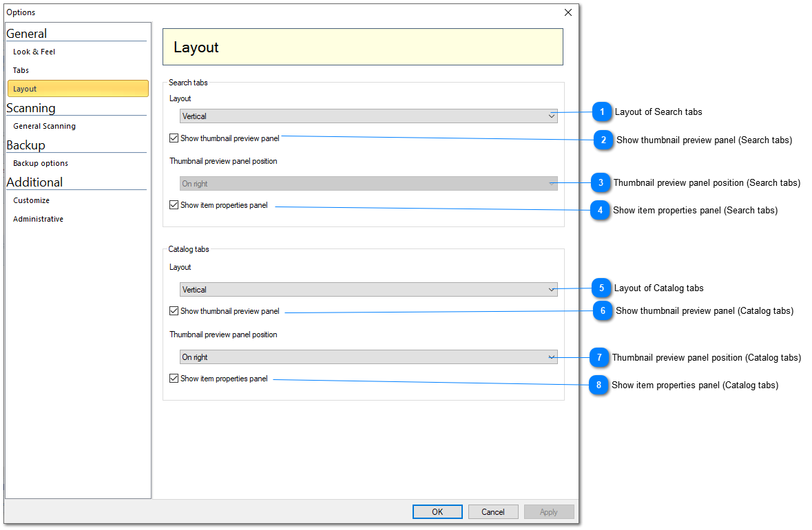Select Tabs in the General section

[x=21, y=70]
